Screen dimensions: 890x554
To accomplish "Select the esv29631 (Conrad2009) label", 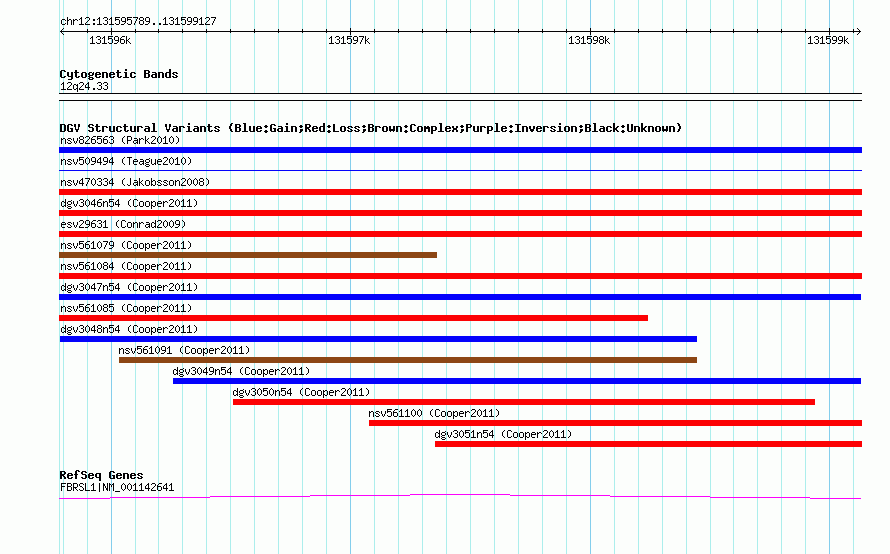I will tap(123, 224).
